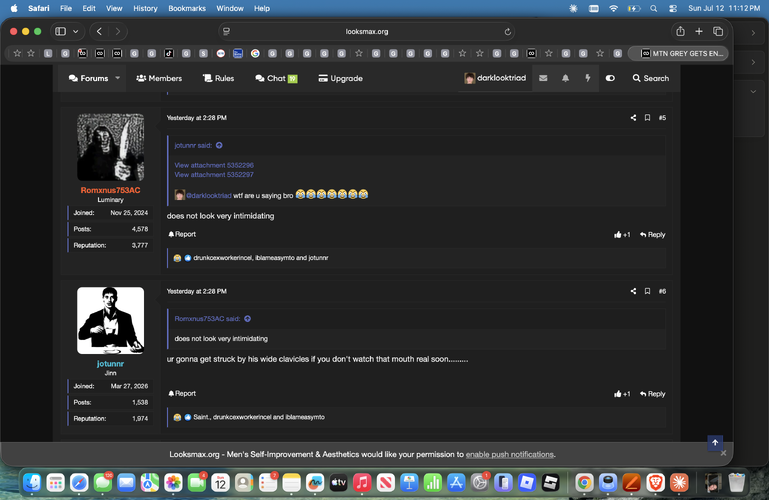The height and width of the screenshot is (500, 769).
Task: Show the tab overview
Action: pyautogui.click(x=718, y=31)
